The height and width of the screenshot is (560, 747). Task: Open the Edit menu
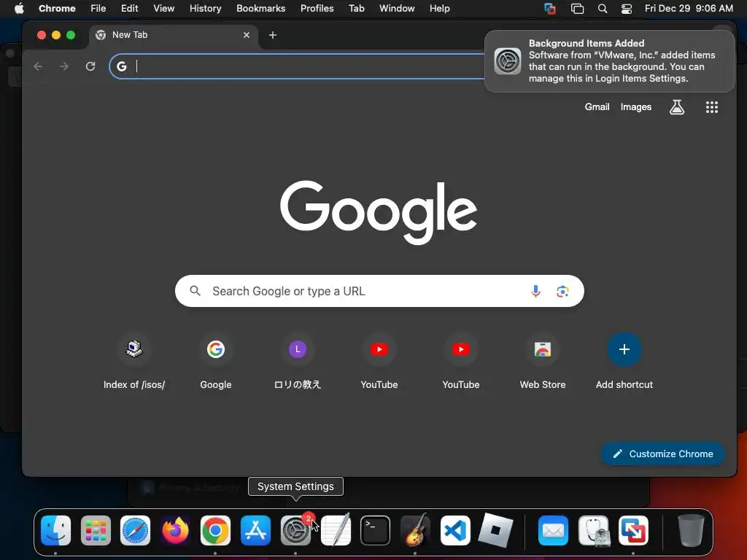[x=130, y=9]
